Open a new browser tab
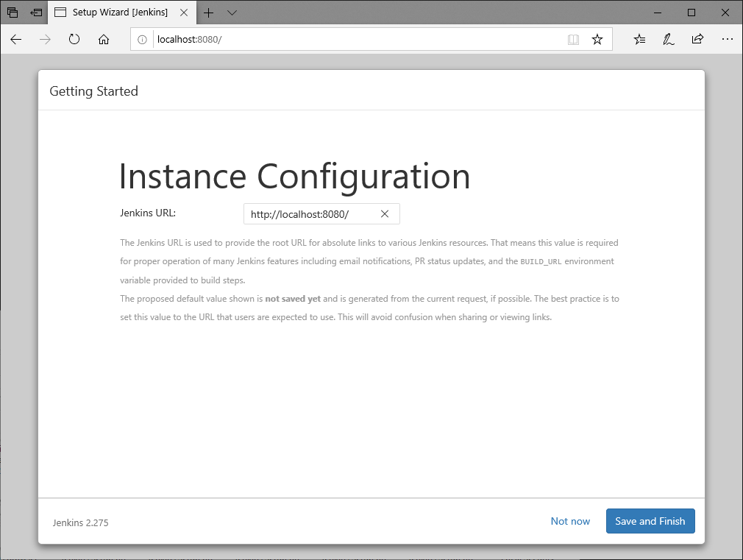 coord(208,12)
